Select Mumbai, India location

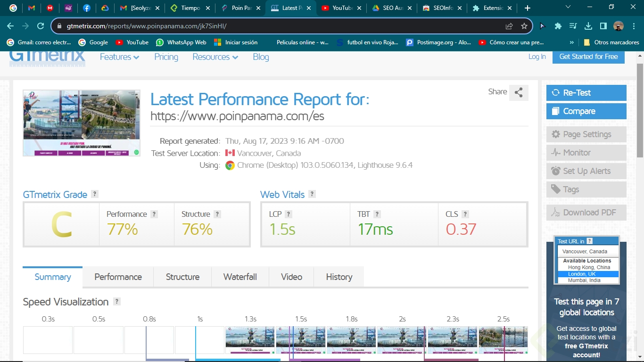(588, 280)
